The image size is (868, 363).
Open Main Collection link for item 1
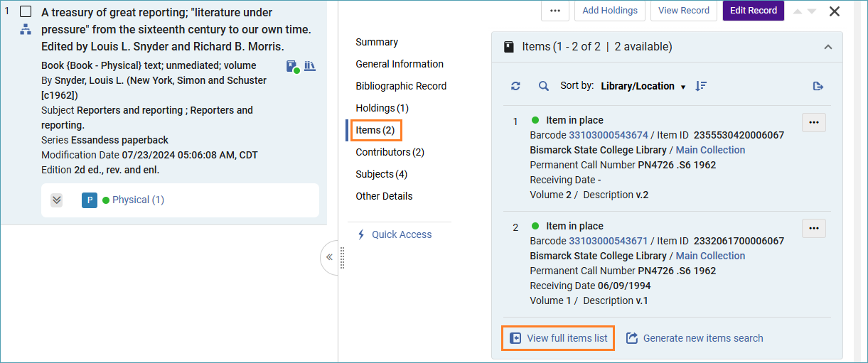point(710,150)
